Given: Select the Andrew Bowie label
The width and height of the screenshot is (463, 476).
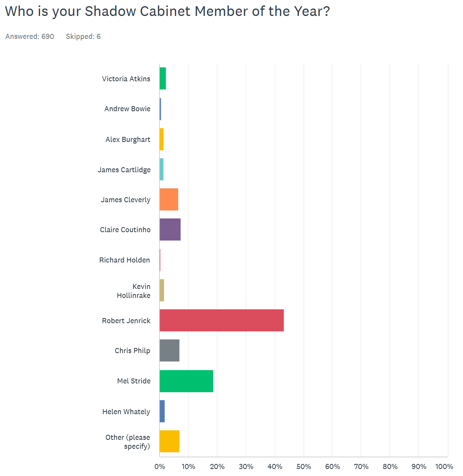Looking at the screenshot, I should (127, 109).
